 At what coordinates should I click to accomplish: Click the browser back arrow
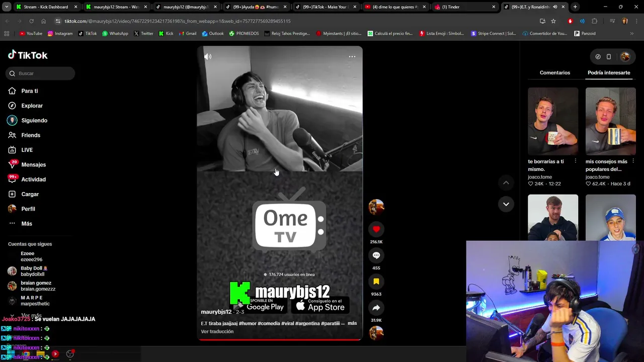click(x=8, y=21)
